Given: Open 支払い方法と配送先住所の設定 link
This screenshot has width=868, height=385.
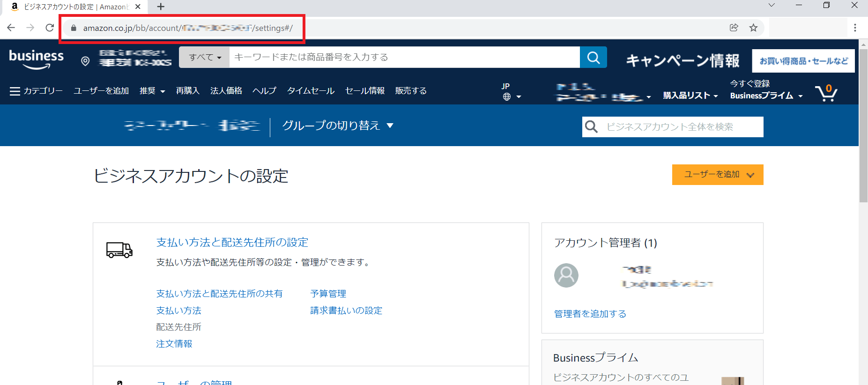Looking at the screenshot, I should pos(232,242).
